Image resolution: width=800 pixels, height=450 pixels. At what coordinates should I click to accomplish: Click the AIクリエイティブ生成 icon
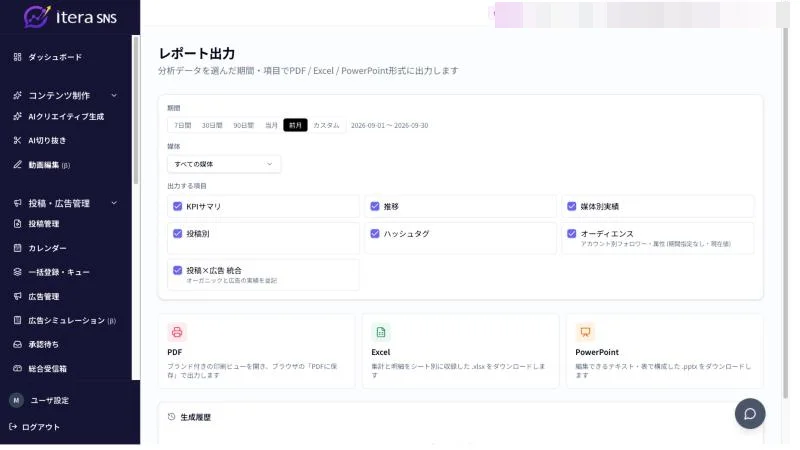click(17, 116)
